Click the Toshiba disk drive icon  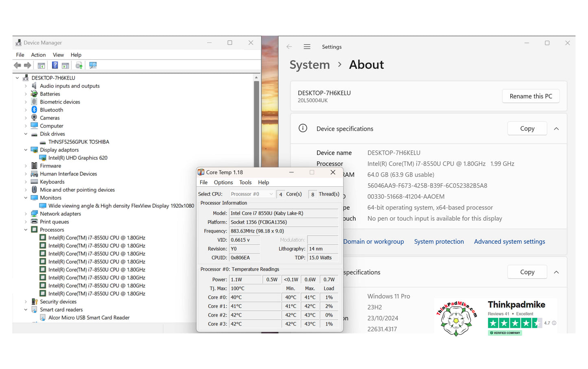[x=43, y=142]
